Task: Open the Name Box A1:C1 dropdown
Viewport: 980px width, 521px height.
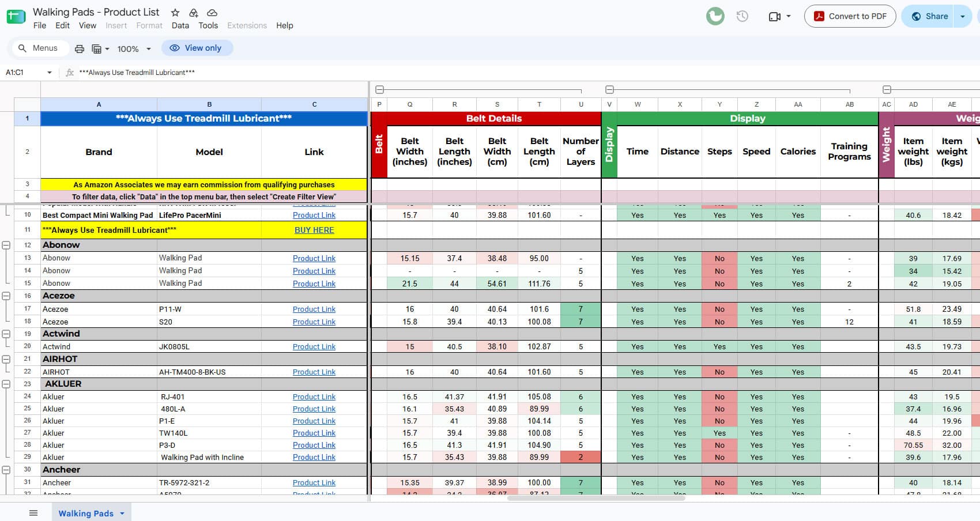Action: (49, 73)
